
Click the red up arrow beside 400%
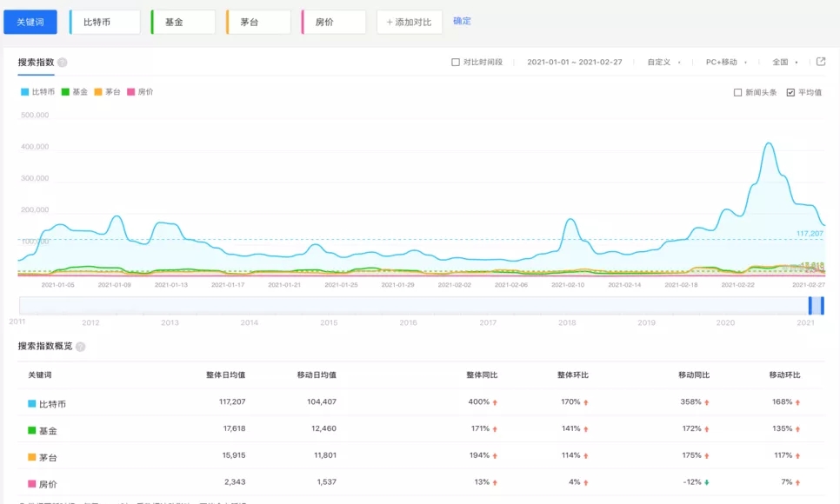(495, 402)
